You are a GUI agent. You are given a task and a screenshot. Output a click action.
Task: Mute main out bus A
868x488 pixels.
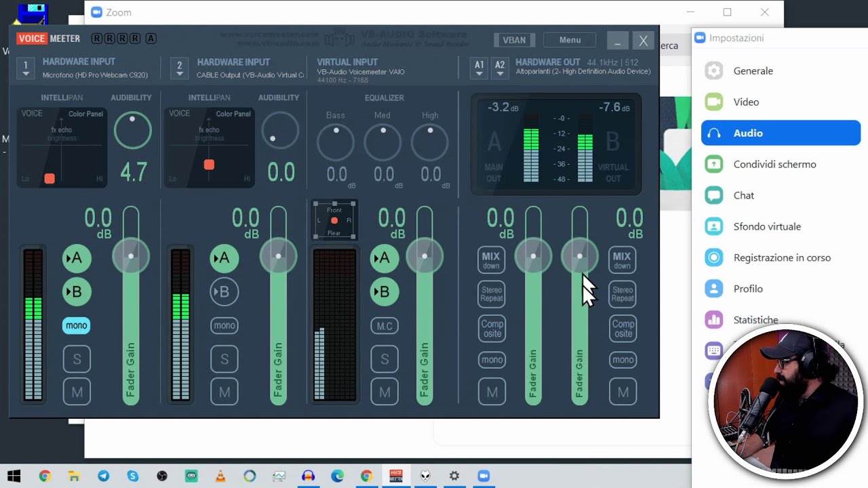(492, 392)
